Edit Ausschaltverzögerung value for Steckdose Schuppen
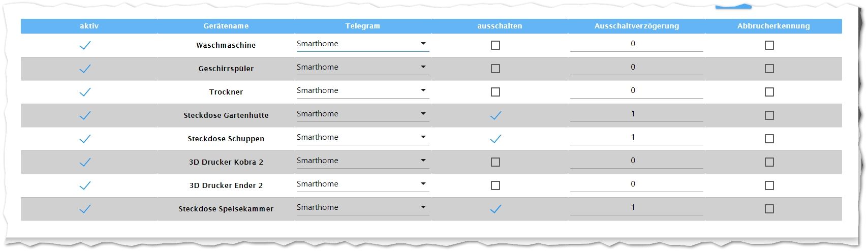This screenshot has height=251, width=868. (637, 138)
